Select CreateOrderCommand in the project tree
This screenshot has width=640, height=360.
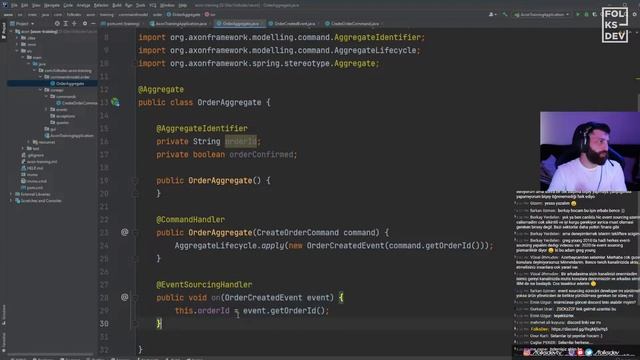[78, 103]
